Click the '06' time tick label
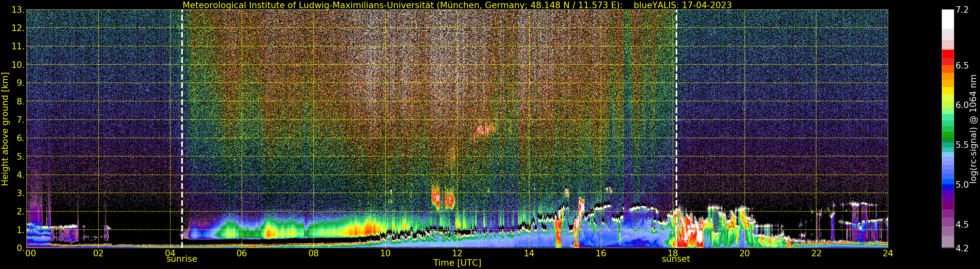This screenshot has height=269, width=980. pos(242,253)
